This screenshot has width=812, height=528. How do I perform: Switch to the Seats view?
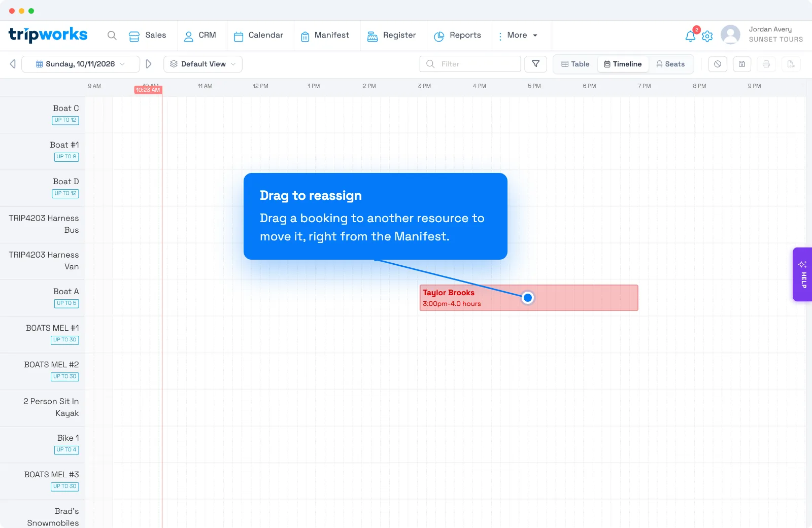(670, 64)
